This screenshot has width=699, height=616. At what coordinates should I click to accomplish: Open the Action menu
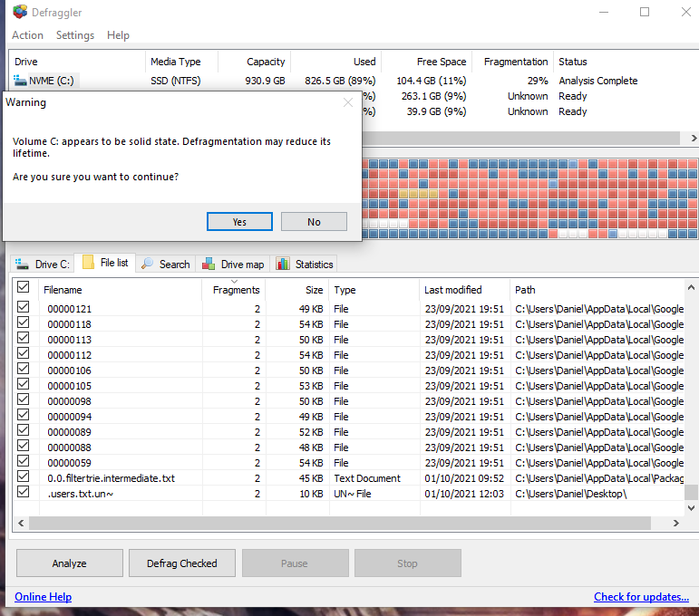point(27,35)
